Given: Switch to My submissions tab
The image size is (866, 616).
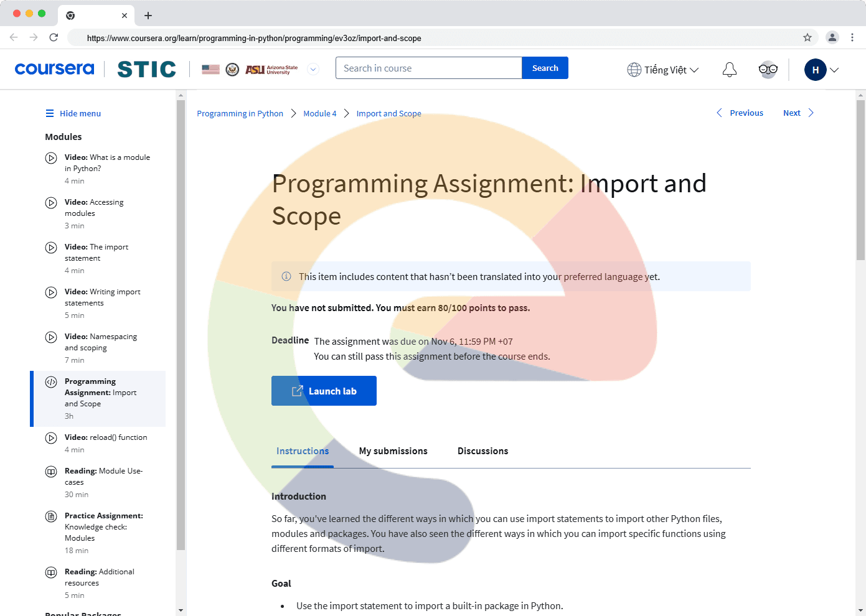Looking at the screenshot, I should click(x=393, y=451).
